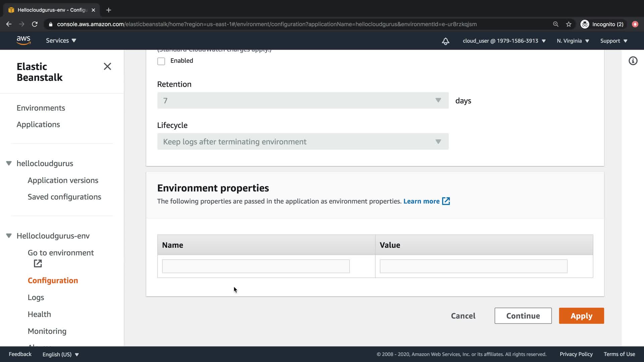Screen dimensions: 644x362
Task: Click the browser zoom magnifier icon
Action: (x=556, y=24)
